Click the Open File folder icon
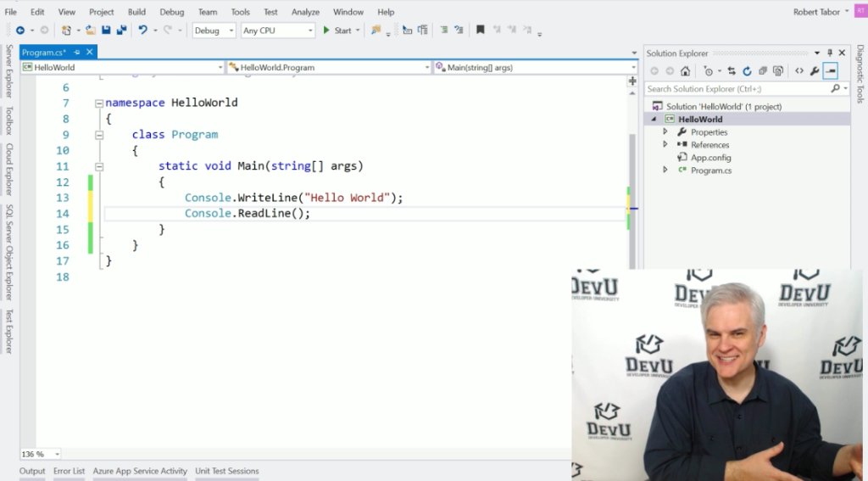 coord(91,31)
